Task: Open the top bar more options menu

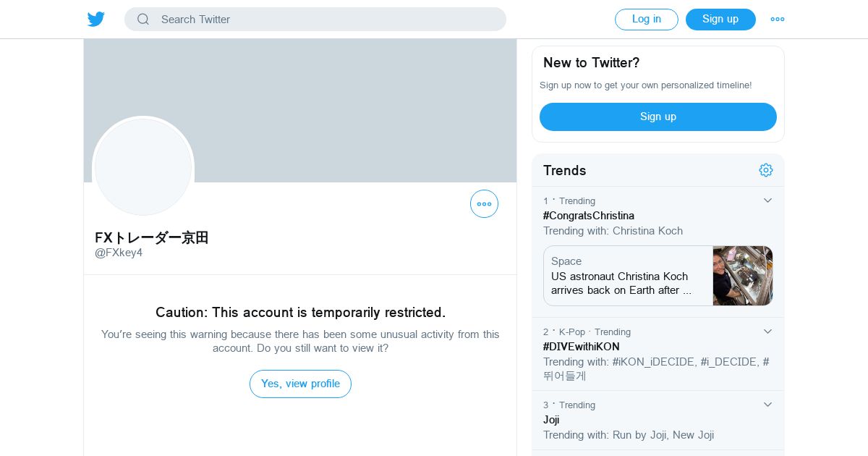Action: click(778, 20)
